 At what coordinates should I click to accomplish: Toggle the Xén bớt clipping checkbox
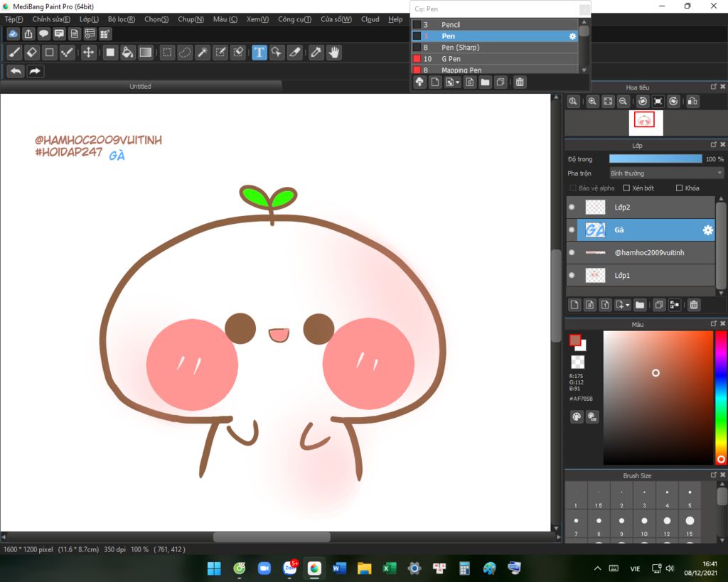tap(626, 188)
